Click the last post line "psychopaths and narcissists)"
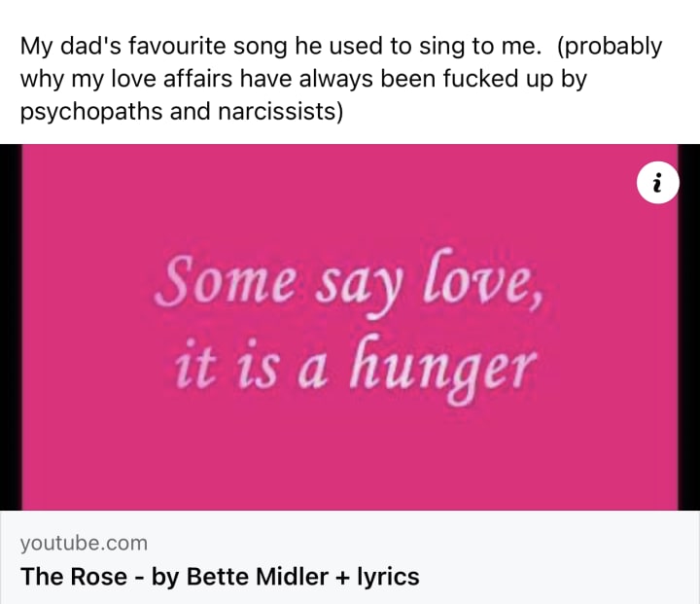 click(182, 112)
